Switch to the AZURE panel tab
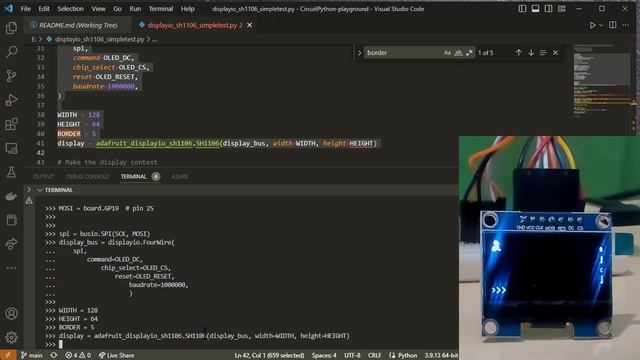Screen dimensions: 640x360 (180, 177)
